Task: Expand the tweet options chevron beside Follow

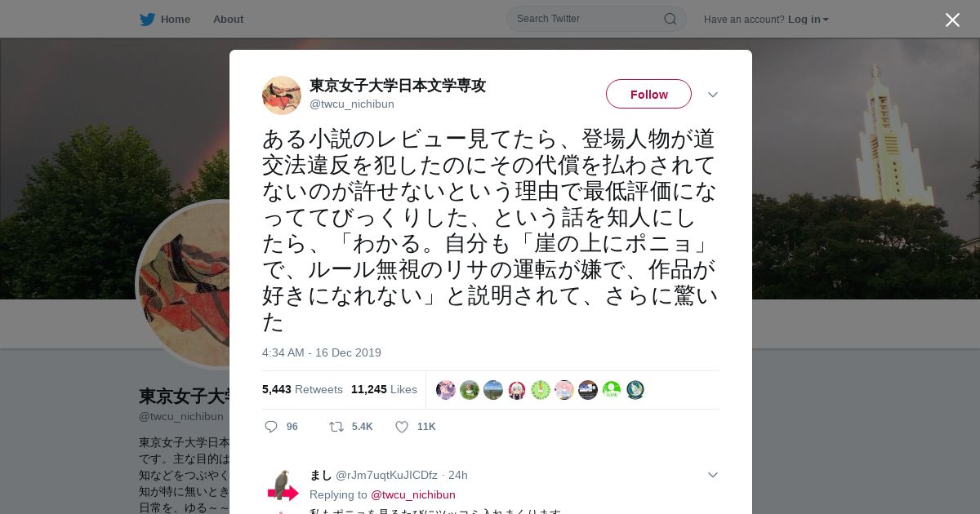Action: point(712,95)
